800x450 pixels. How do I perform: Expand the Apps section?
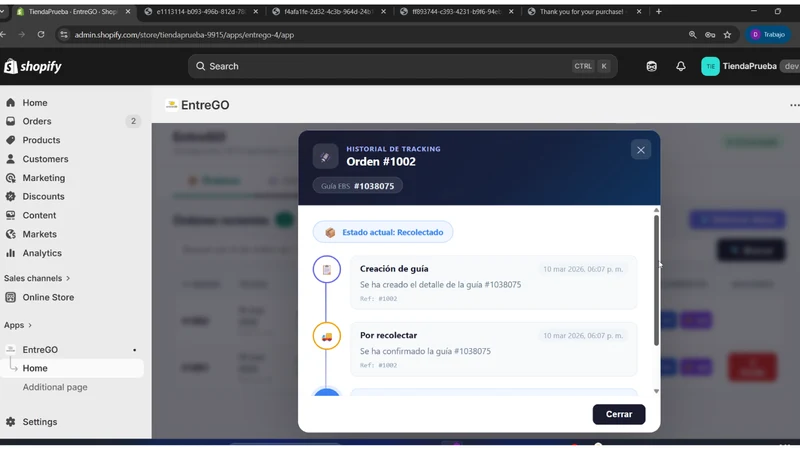coord(18,325)
